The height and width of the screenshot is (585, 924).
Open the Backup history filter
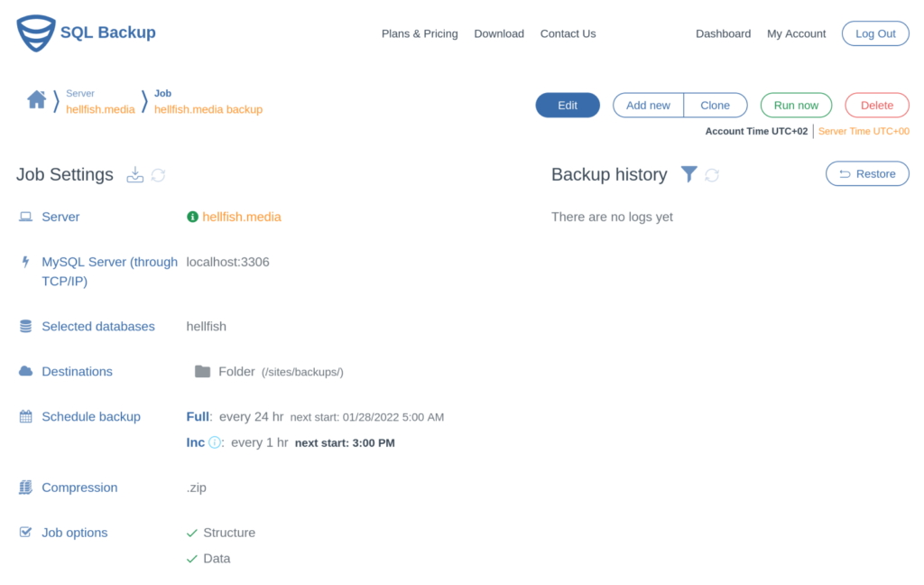[689, 174]
